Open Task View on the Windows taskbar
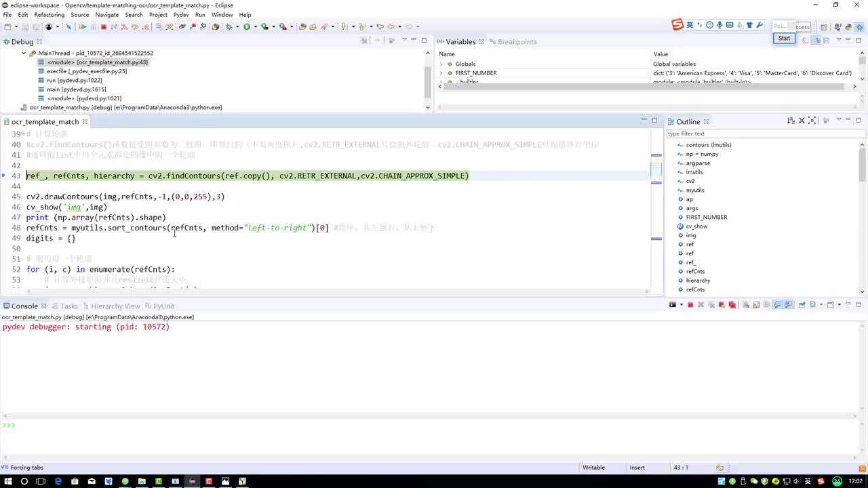The width and height of the screenshot is (868, 488). point(41,481)
